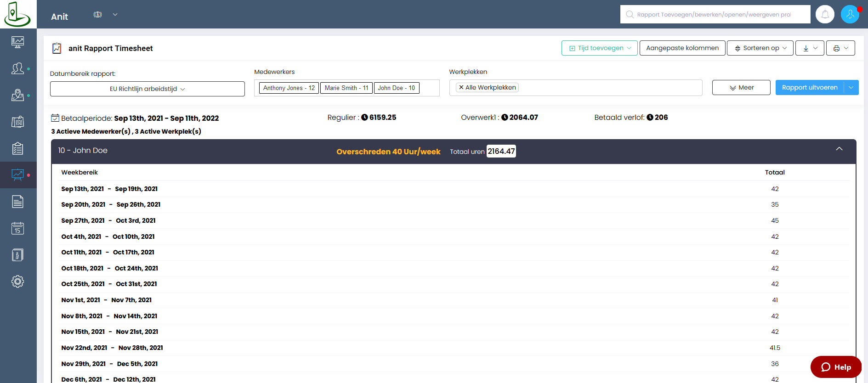Viewport: 868px width, 383px height.
Task: Open the calendar 15 icon in sidebar
Action: tap(17, 228)
